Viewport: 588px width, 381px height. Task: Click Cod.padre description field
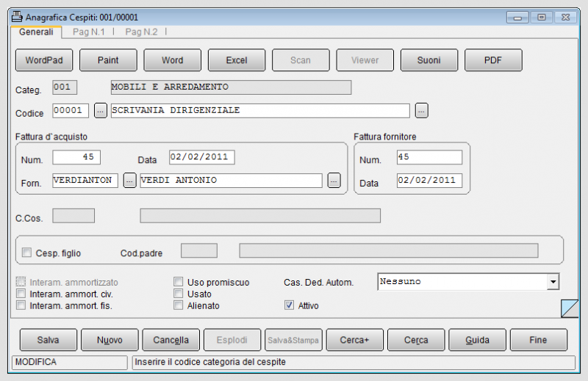(389, 250)
